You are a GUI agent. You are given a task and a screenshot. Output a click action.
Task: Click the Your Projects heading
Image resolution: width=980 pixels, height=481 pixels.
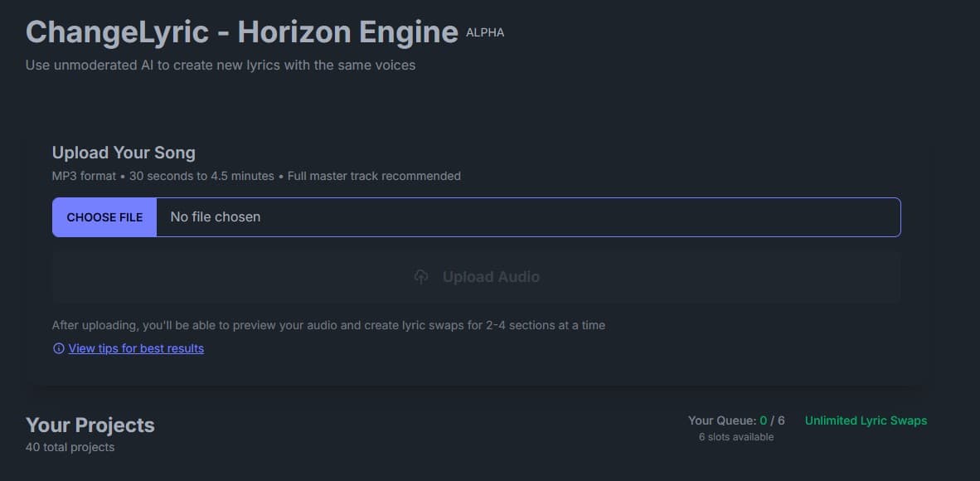point(90,425)
